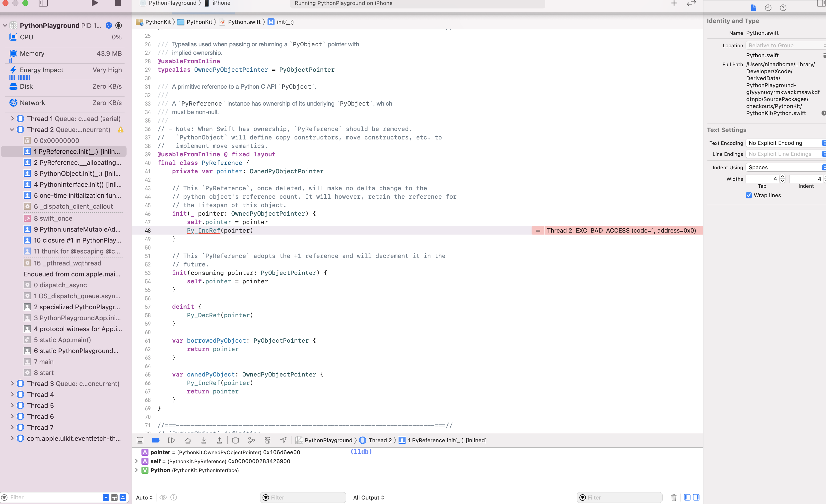
Task: Expand the Thread 1 tree item
Action: click(x=12, y=119)
